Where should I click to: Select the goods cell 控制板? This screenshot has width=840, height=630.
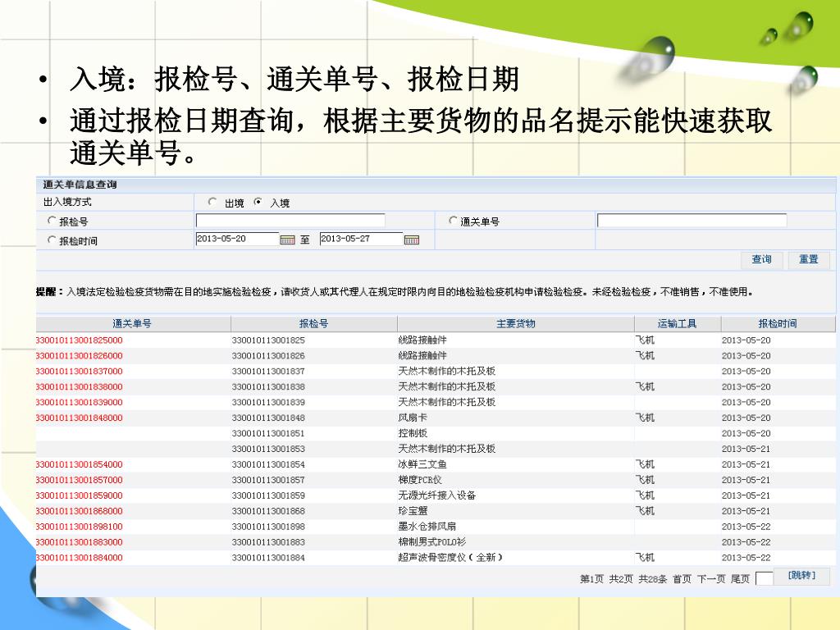pos(413,433)
